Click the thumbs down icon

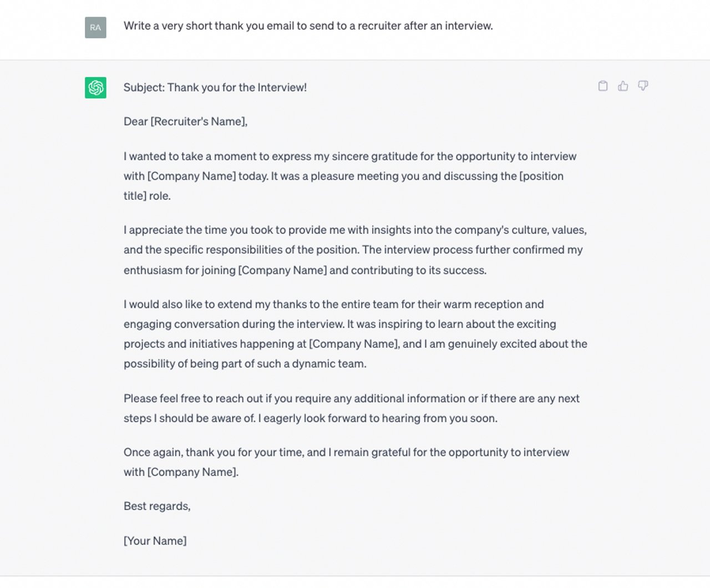click(643, 86)
